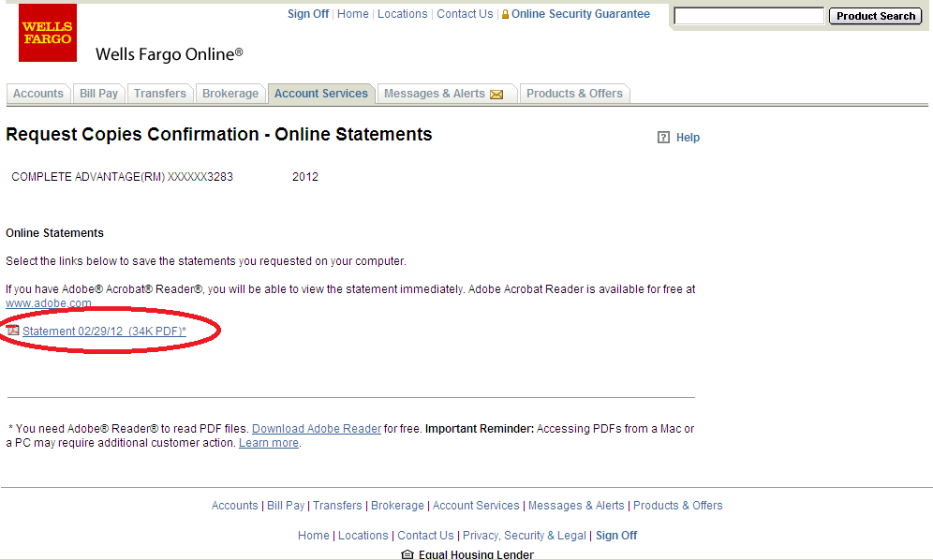Viewport: 933px width, 560px height.
Task: Open Transfers from the footer links
Action: click(x=337, y=506)
